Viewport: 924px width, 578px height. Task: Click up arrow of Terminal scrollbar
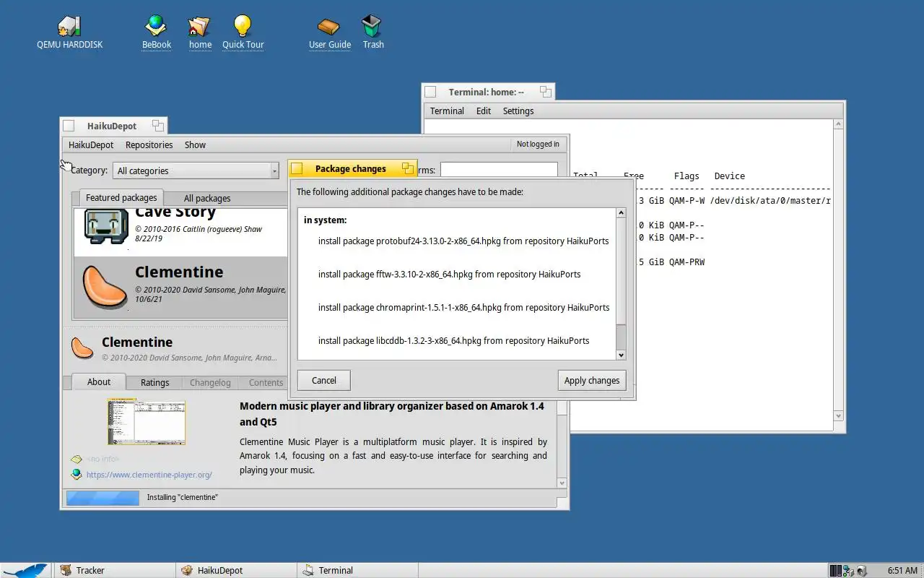(x=838, y=124)
